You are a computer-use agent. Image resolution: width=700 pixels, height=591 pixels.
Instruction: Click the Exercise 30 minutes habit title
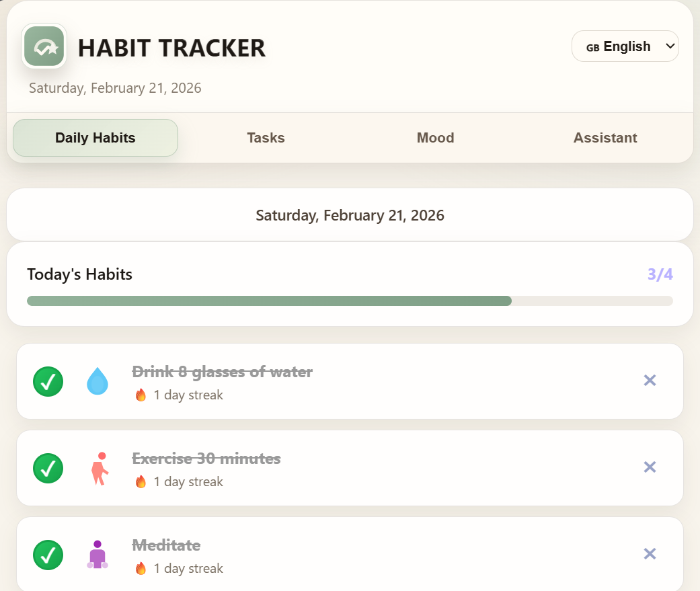[x=206, y=459]
